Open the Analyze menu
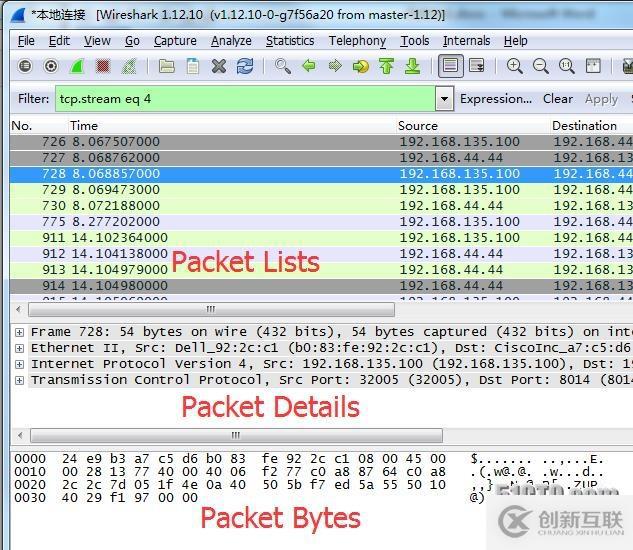The width and height of the screenshot is (633, 550). (231, 41)
